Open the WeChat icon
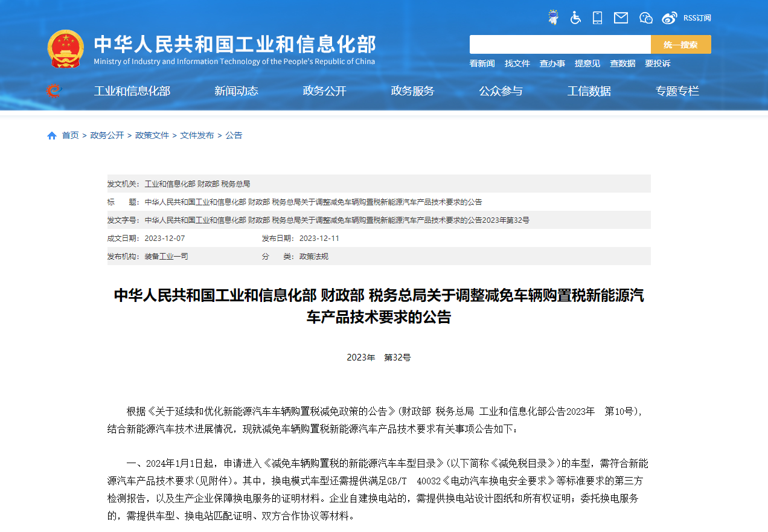 [x=646, y=18]
